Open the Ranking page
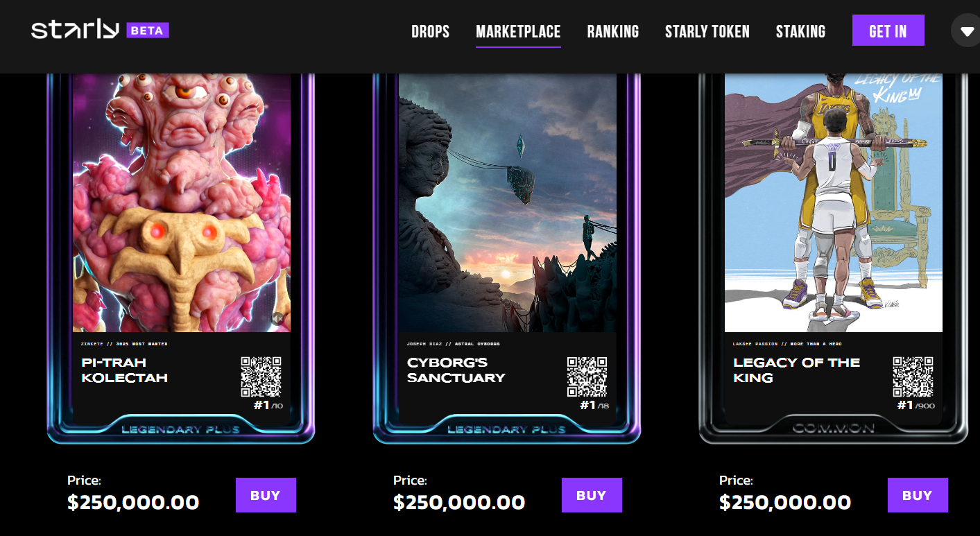This screenshot has height=536, width=980. (x=613, y=32)
